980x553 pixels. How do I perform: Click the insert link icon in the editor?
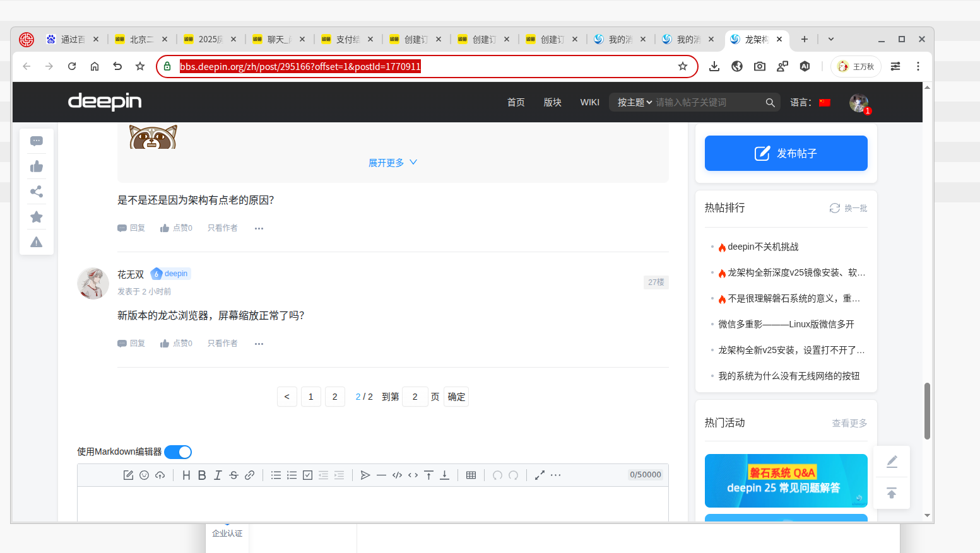pyautogui.click(x=249, y=475)
